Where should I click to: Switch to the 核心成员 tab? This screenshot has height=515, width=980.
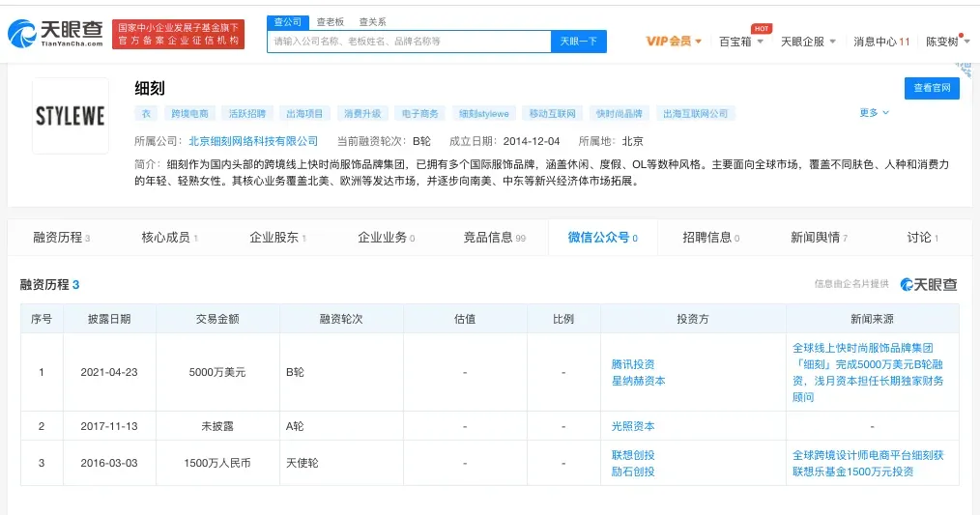[169, 238]
